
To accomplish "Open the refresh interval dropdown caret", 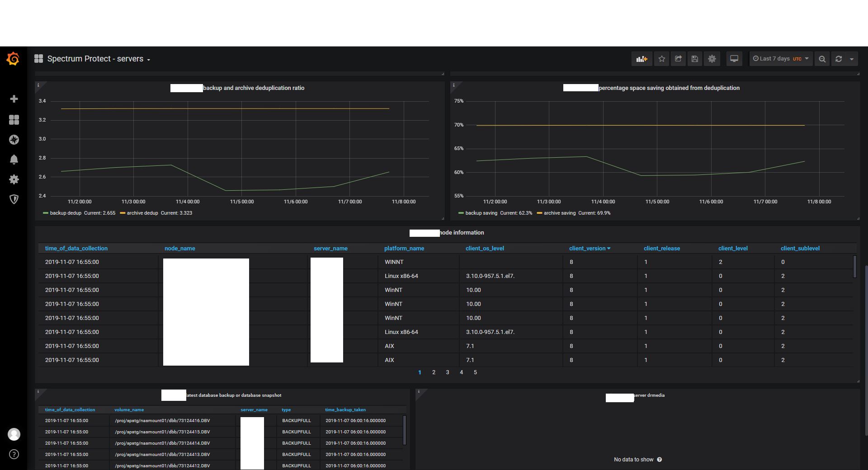I will (x=852, y=59).
